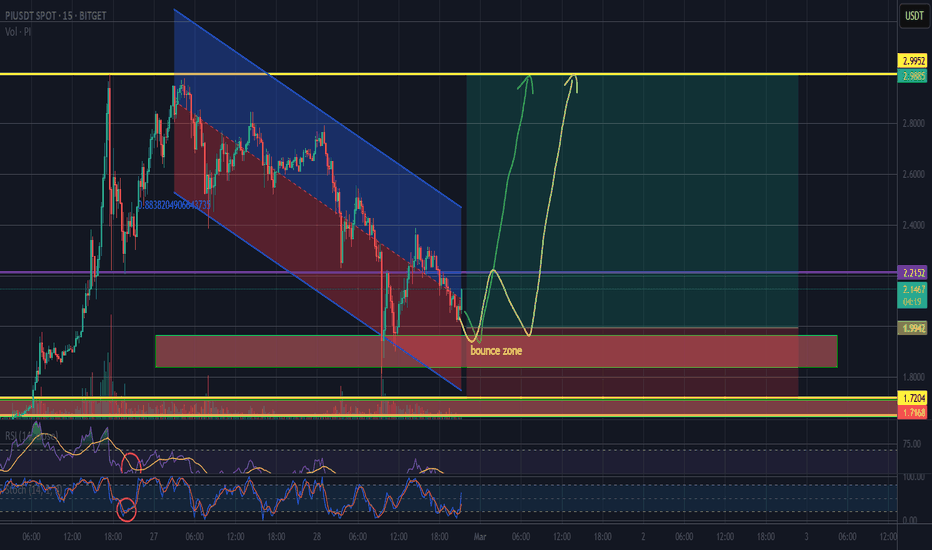Select the upper yellow horizontal line at 2.9952
This screenshot has height=550, width=932.
(448, 74)
